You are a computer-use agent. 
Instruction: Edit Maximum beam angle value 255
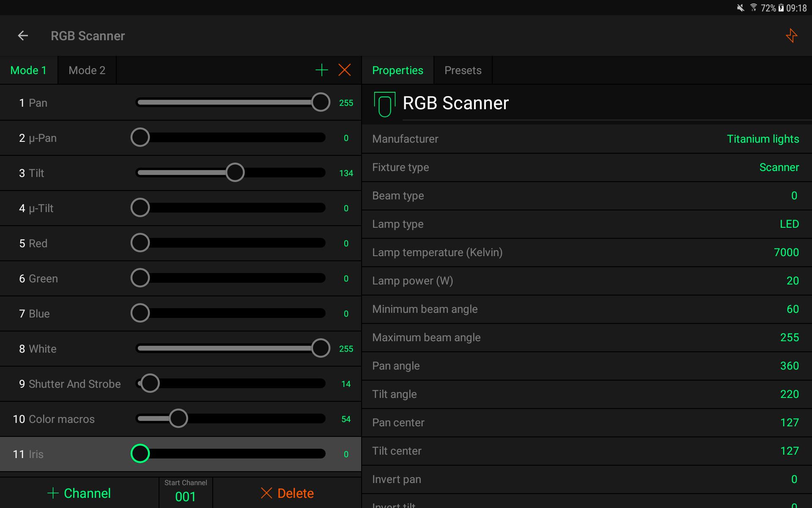(790, 337)
